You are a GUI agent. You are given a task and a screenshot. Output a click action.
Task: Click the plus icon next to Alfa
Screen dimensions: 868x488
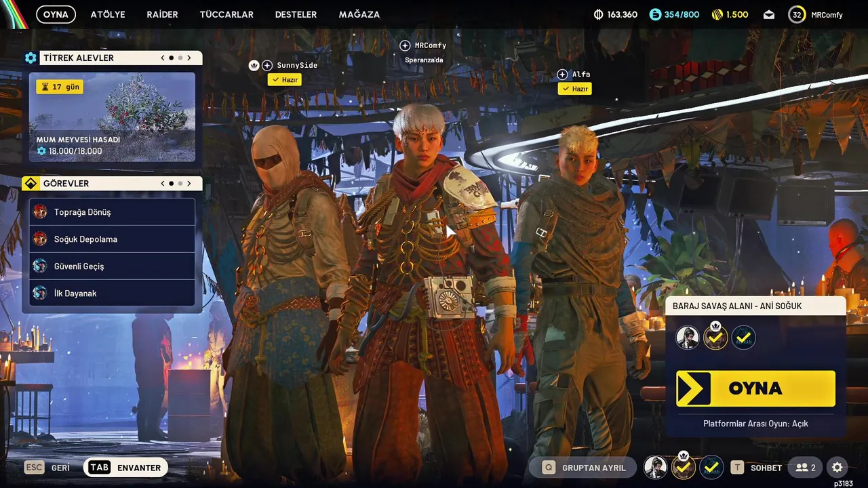562,75
